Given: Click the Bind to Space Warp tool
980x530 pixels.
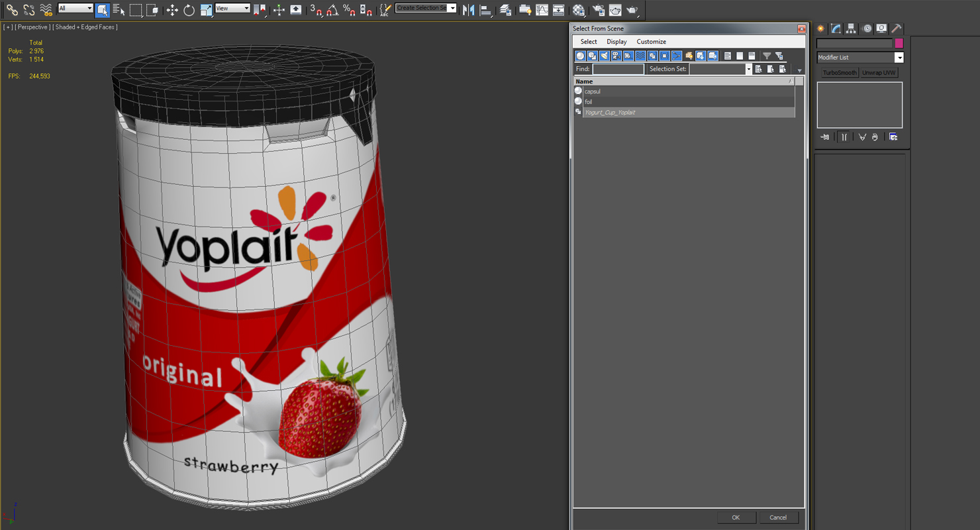Looking at the screenshot, I should click(x=46, y=10).
